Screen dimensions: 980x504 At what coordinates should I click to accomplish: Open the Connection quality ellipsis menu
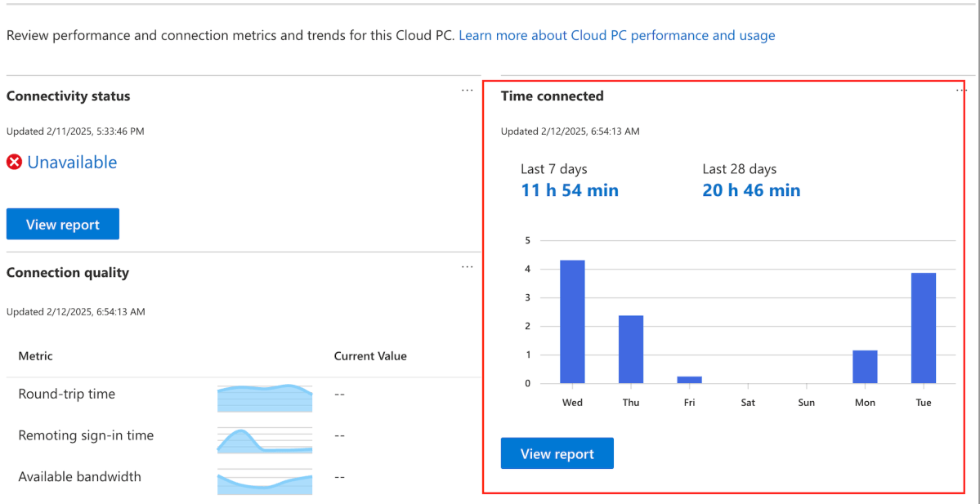pos(467,266)
